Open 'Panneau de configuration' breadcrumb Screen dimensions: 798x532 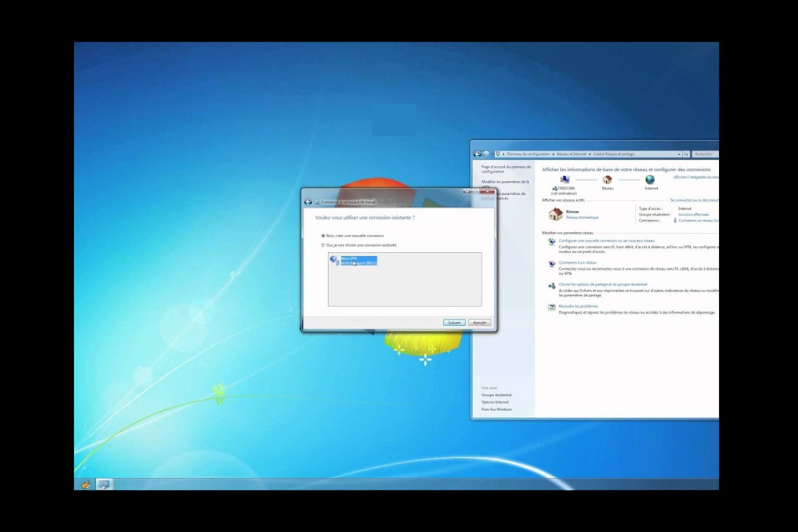click(528, 154)
